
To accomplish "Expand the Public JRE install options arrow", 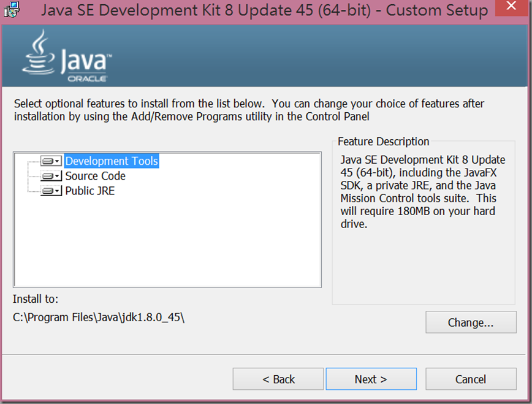I will (57, 191).
